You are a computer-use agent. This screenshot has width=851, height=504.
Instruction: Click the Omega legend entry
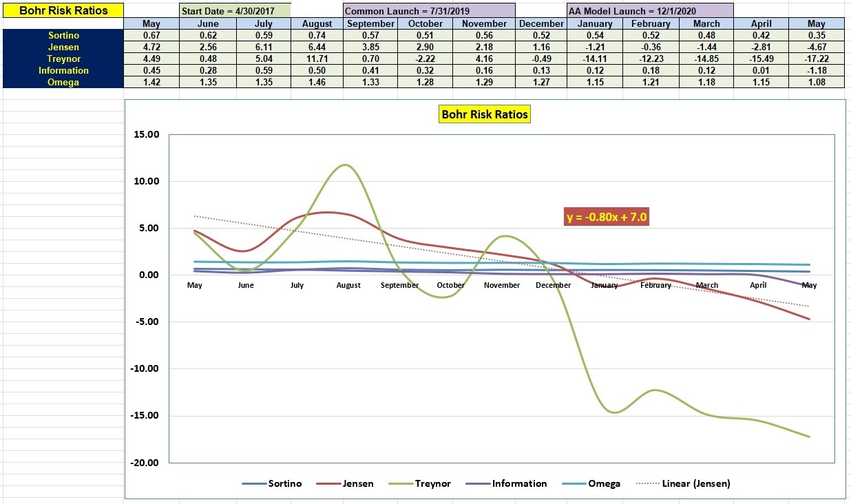click(590, 483)
